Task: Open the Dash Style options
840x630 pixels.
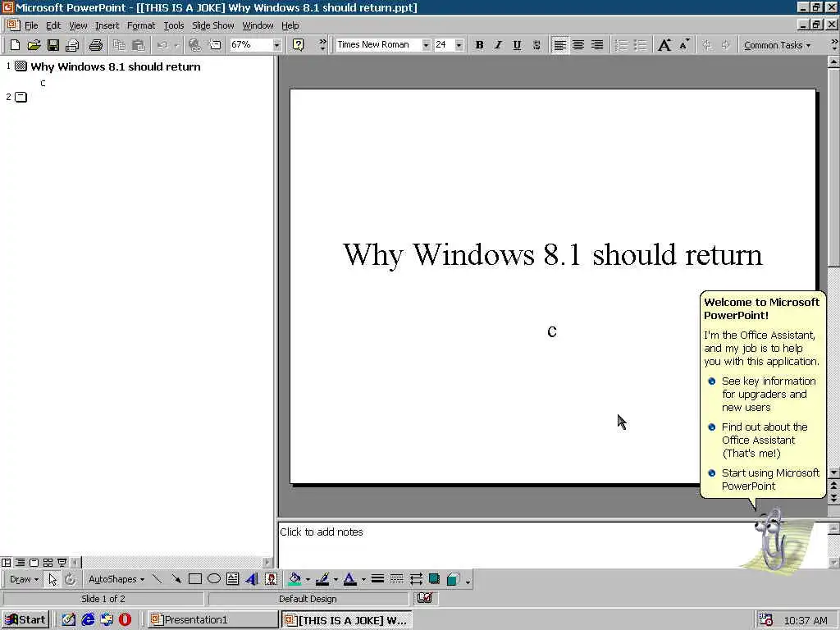Action: point(396,579)
